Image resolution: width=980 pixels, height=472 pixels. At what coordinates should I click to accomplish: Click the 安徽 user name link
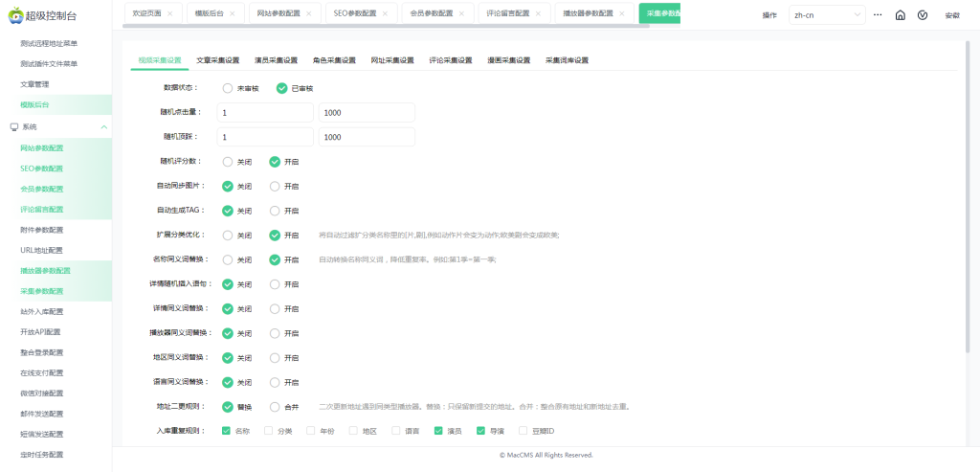(x=952, y=15)
